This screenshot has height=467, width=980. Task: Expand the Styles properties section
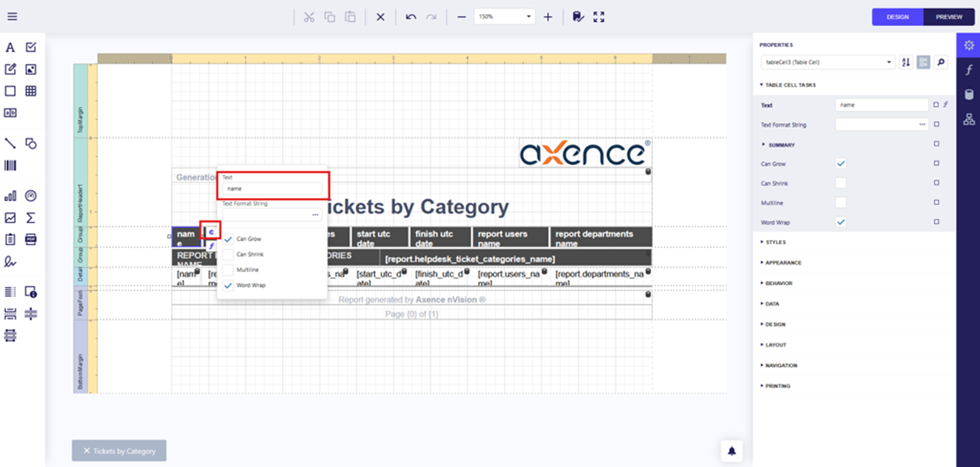(775, 242)
